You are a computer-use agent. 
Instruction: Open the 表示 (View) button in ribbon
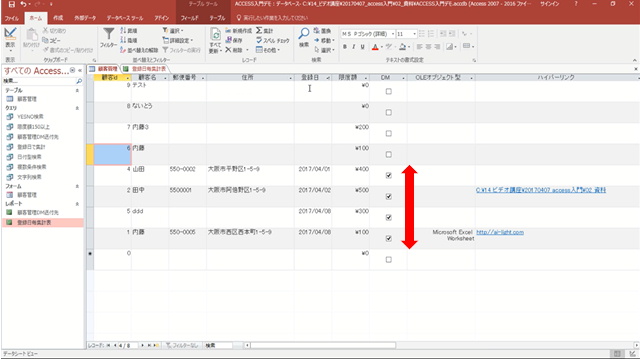coord(10,38)
